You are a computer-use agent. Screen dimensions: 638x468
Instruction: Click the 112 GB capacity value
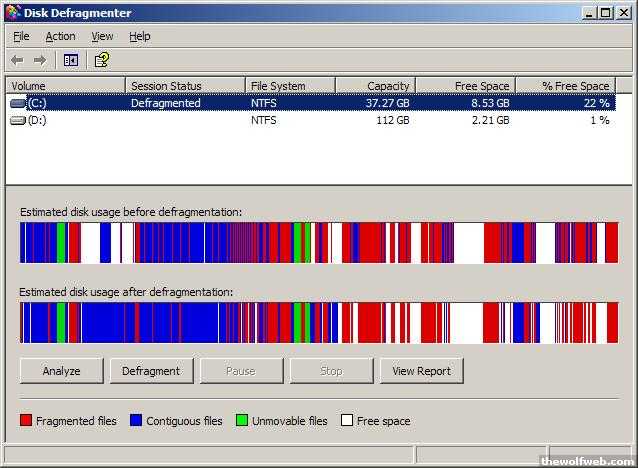[393, 120]
